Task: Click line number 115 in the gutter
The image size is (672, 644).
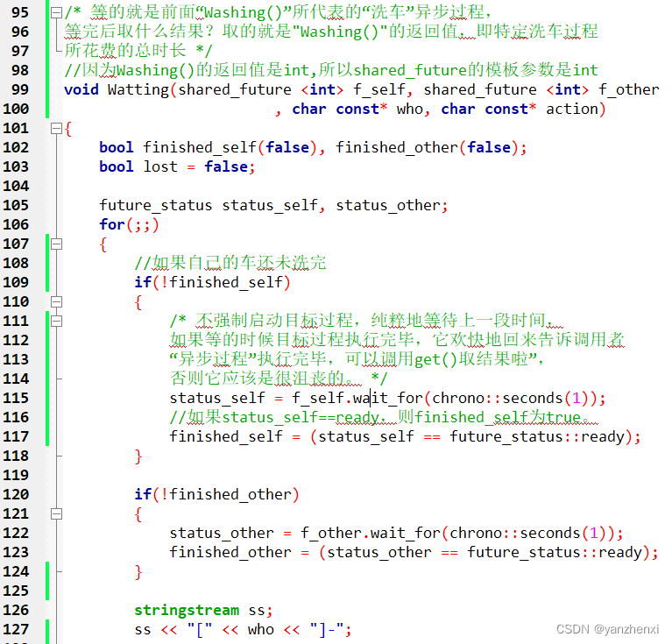Action: click(16, 398)
